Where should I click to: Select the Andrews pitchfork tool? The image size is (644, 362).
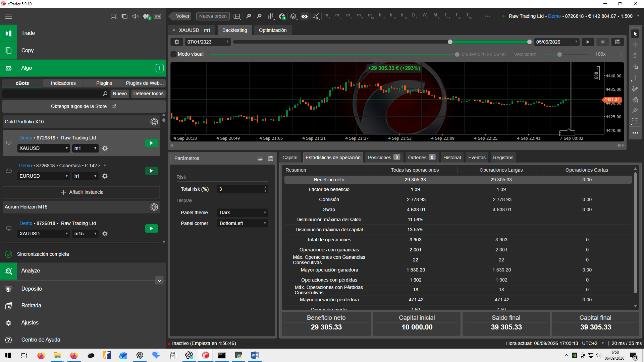click(635, 111)
